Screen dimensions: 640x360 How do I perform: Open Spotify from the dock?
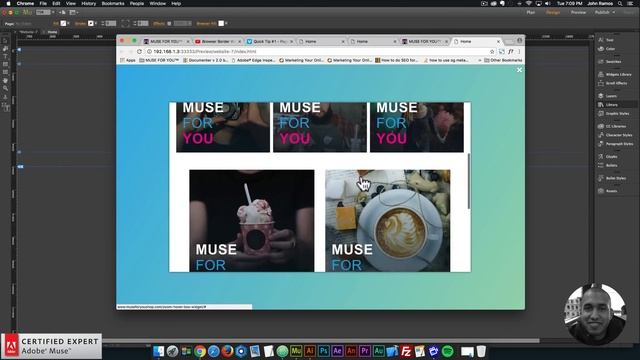[447, 351]
